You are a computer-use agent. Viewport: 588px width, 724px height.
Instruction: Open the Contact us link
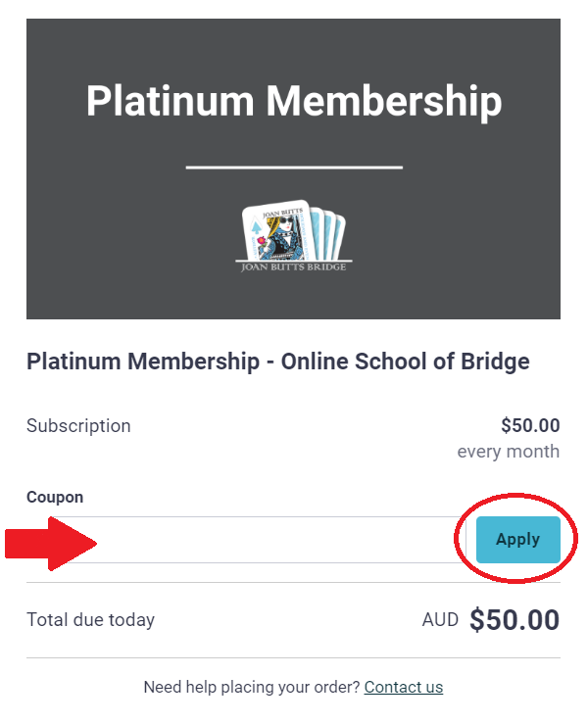[x=403, y=687]
